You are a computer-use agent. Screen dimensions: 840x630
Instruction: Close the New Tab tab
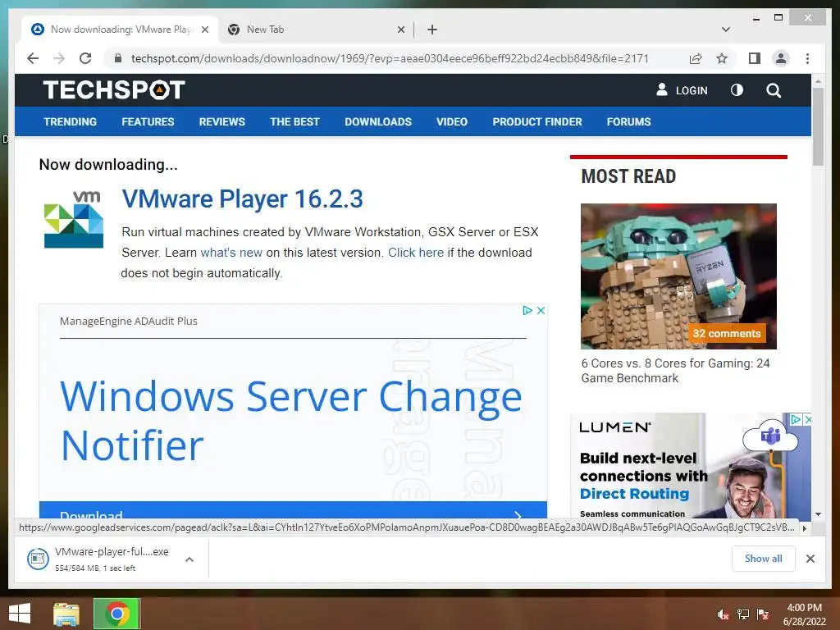[400, 30]
